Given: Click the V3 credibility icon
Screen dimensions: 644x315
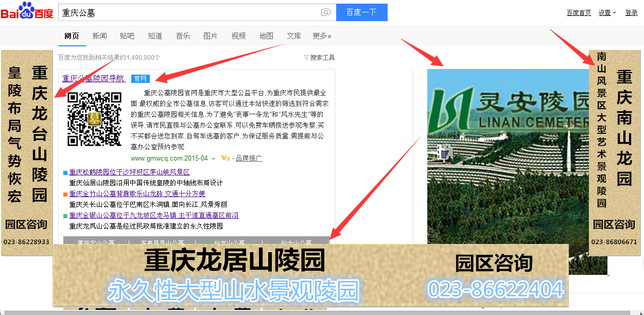Looking at the screenshot, I should click(x=225, y=158).
